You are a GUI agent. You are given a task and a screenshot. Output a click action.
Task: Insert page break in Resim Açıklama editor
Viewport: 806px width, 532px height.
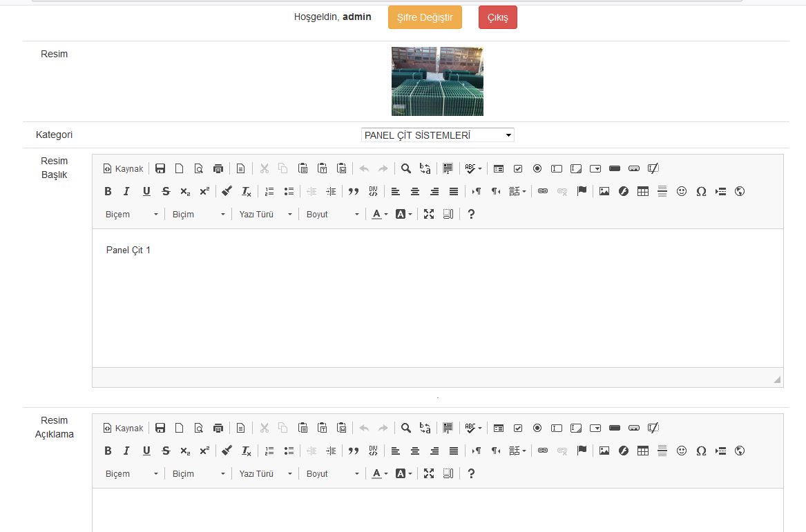click(720, 451)
